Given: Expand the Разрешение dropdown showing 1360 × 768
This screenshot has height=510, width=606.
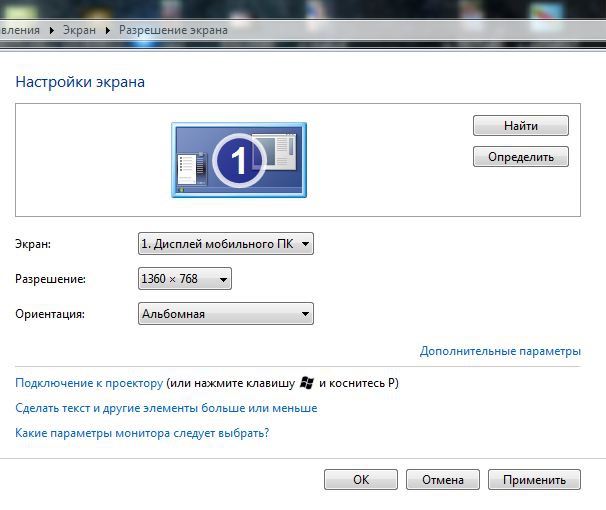Looking at the screenshot, I should pos(184,279).
